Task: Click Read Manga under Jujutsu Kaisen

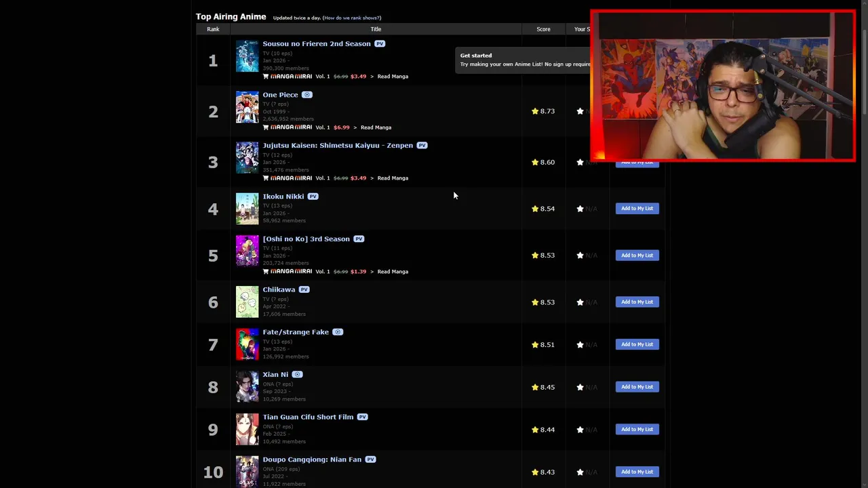Action: [393, 178]
